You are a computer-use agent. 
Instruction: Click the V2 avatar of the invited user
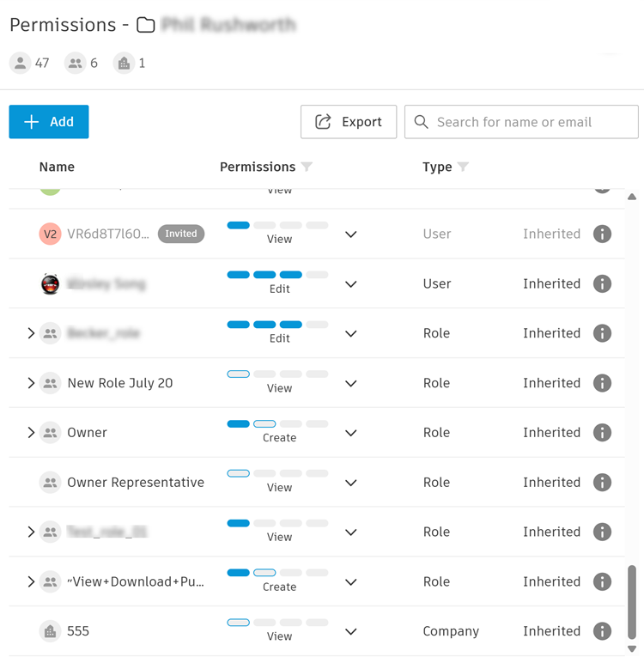[x=51, y=234]
